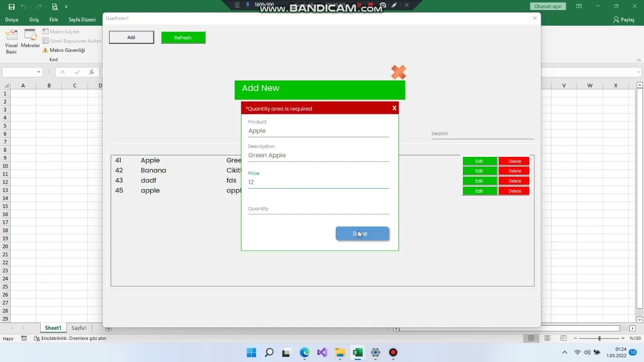Click the Redo icon in Excel toolbar
This screenshot has width=644, height=362.
pyautogui.click(x=39, y=7)
